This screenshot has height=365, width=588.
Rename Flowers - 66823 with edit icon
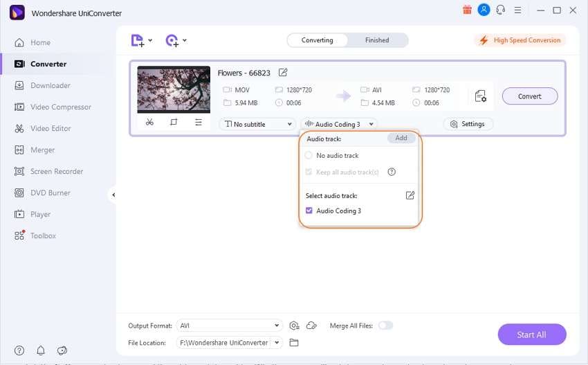[283, 73]
